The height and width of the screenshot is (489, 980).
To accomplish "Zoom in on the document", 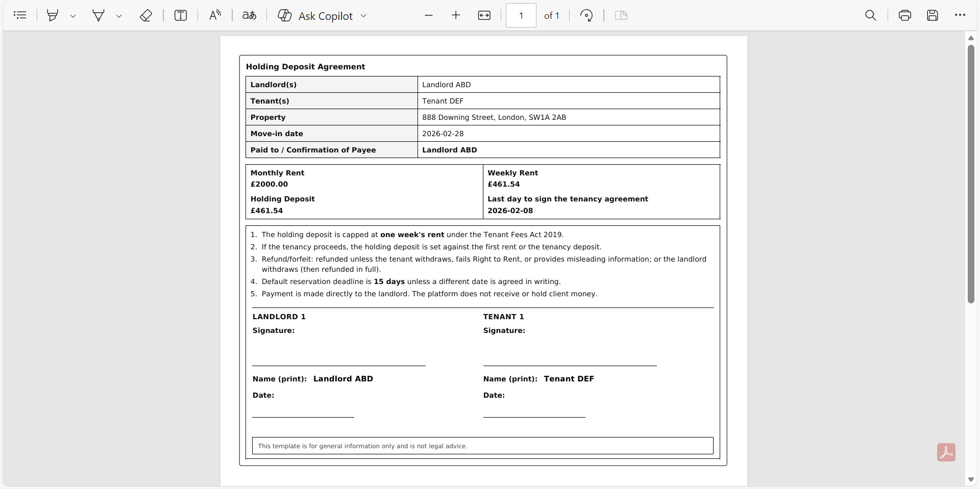I will 456,15.
